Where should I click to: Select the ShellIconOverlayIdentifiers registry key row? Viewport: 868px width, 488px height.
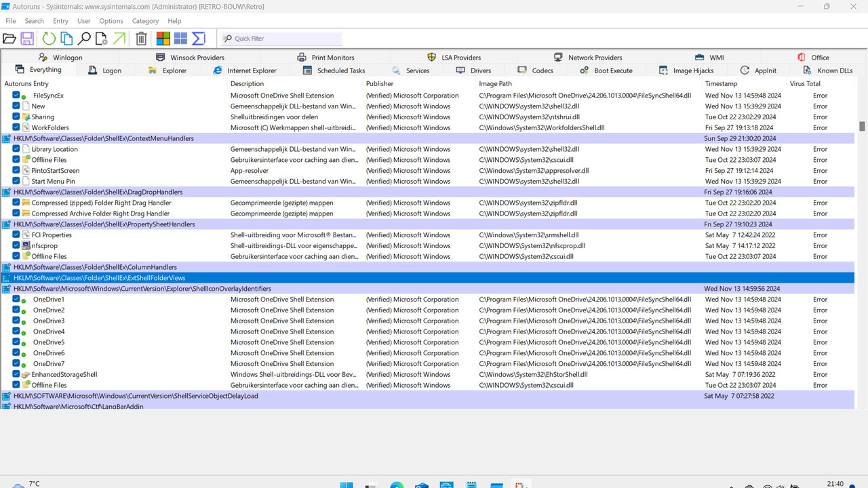[429, 289]
